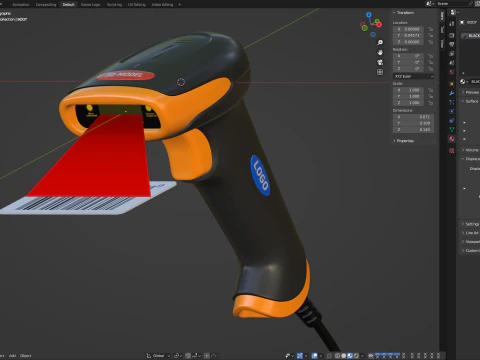Open the checkered Texture properties tab icon

tap(452, 151)
